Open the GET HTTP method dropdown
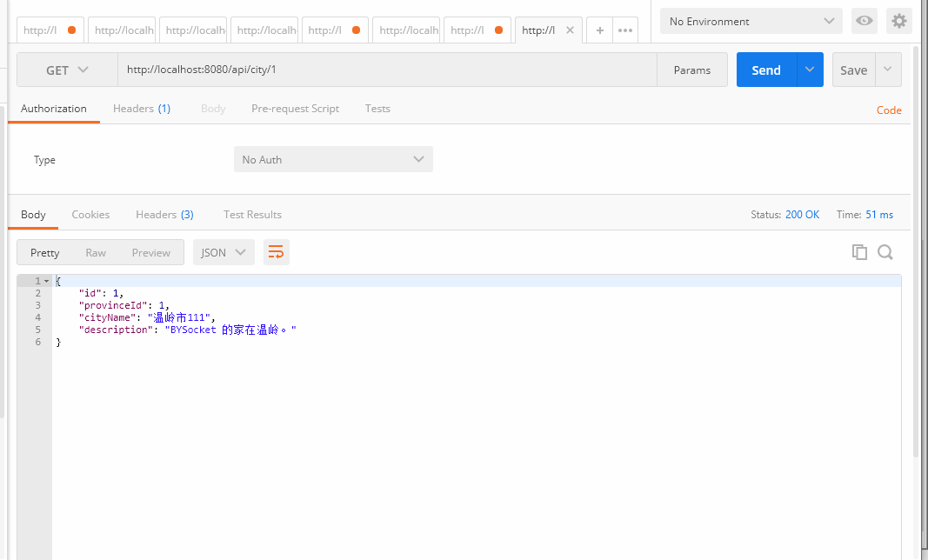 (68, 70)
